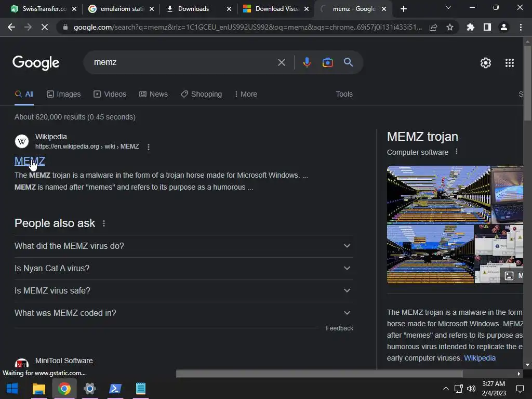Expand Is Nyan Cat A virus?
The width and height of the screenshot is (532, 399).
[x=183, y=269]
